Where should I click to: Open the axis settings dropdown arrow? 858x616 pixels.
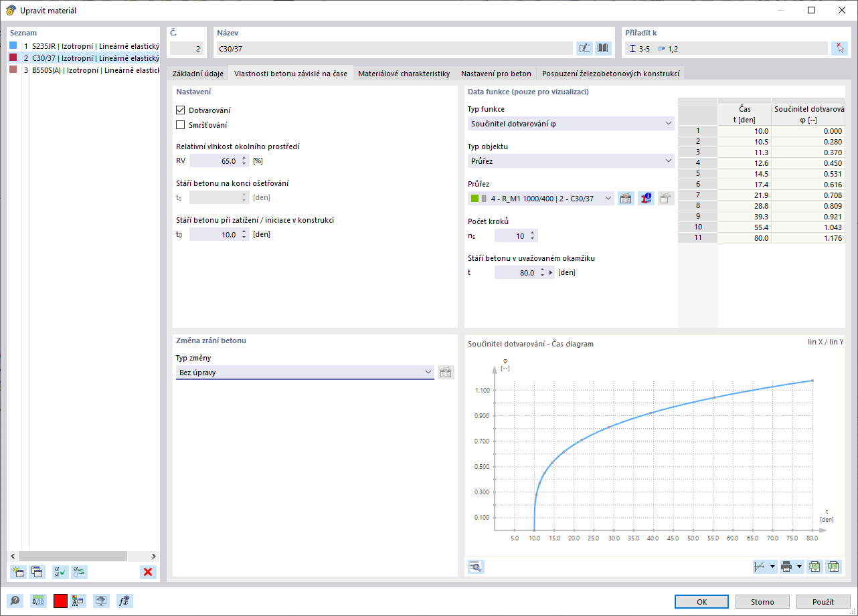click(773, 567)
